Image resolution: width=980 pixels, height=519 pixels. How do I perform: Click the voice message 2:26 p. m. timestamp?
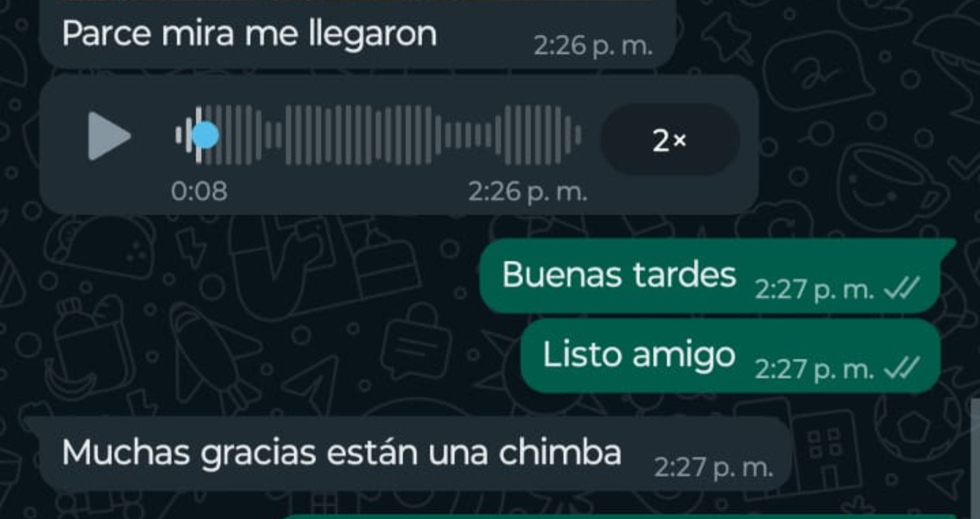[x=528, y=192]
